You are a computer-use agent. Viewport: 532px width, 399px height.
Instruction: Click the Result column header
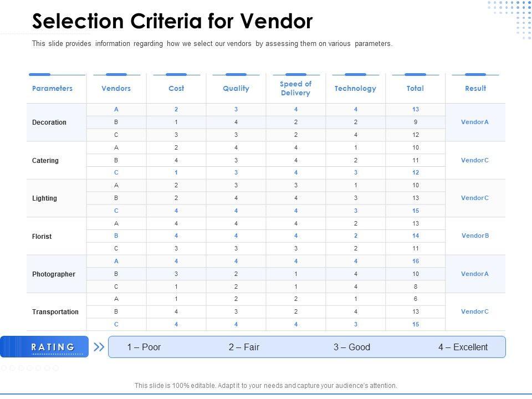[475, 88]
